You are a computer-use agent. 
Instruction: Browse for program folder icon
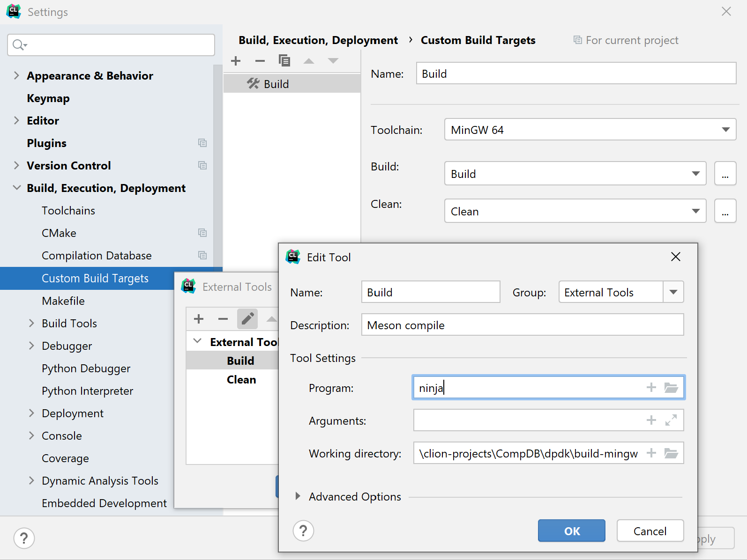[671, 387]
